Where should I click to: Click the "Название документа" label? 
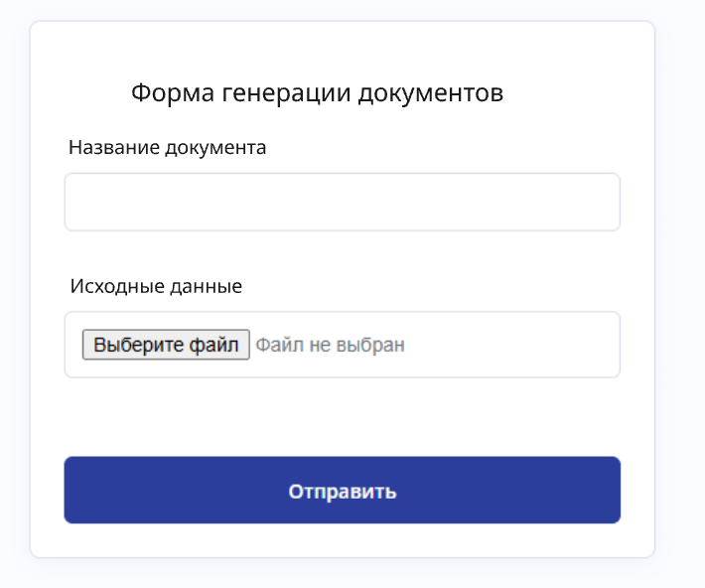pyautogui.click(x=168, y=148)
